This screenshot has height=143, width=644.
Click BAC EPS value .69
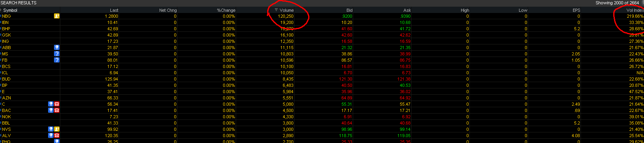tap(577, 110)
